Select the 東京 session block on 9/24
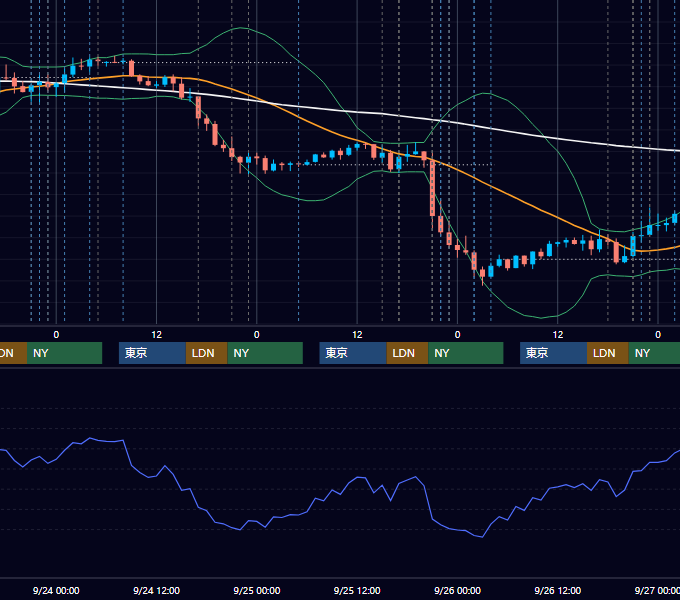The width and height of the screenshot is (680, 600). click(152, 353)
